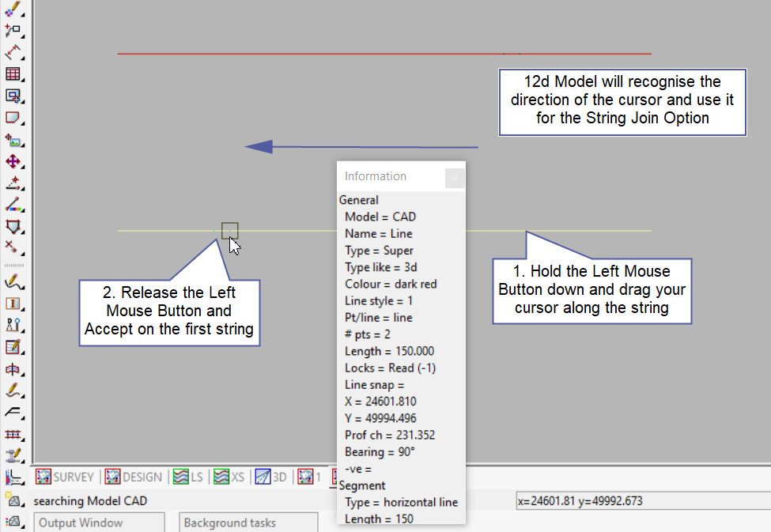This screenshot has width=771, height=532.
Task: Switch to the SURVEY view tab
Action: [65, 477]
